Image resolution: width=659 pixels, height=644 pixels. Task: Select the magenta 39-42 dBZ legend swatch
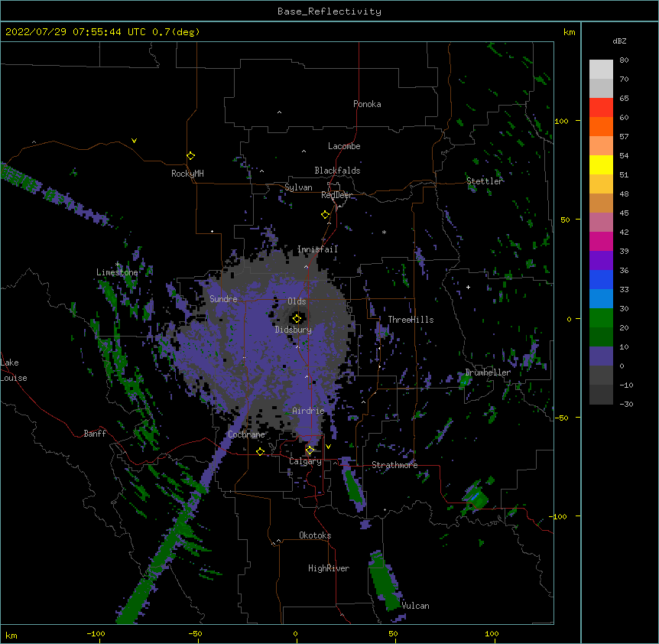click(601, 241)
